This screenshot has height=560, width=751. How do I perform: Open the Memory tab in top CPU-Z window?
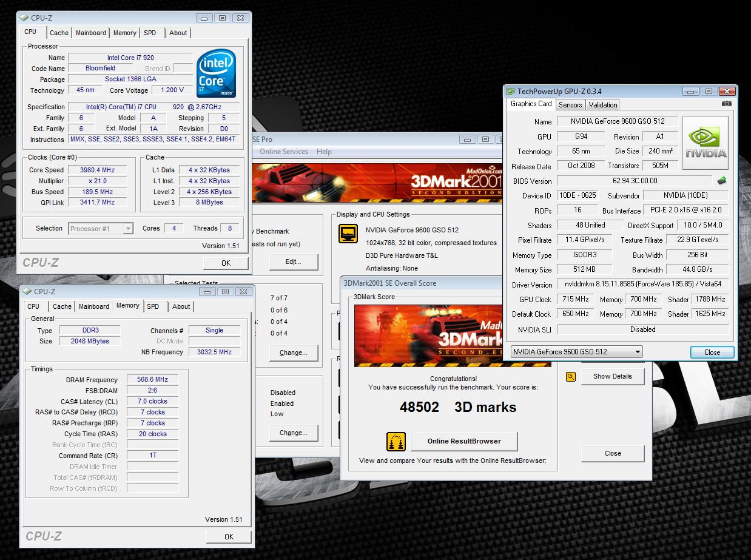tap(125, 33)
